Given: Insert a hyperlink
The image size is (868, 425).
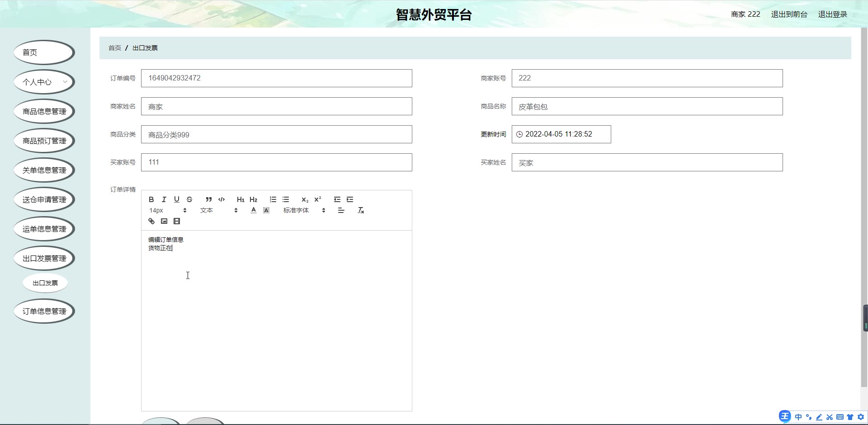Looking at the screenshot, I should pyautogui.click(x=151, y=221).
